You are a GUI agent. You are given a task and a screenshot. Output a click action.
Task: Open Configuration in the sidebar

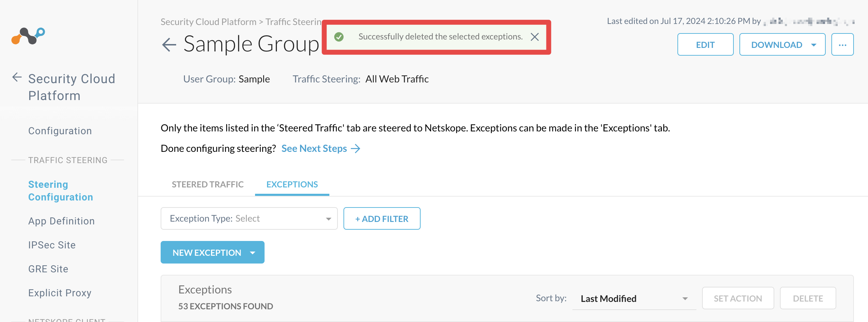tap(60, 131)
